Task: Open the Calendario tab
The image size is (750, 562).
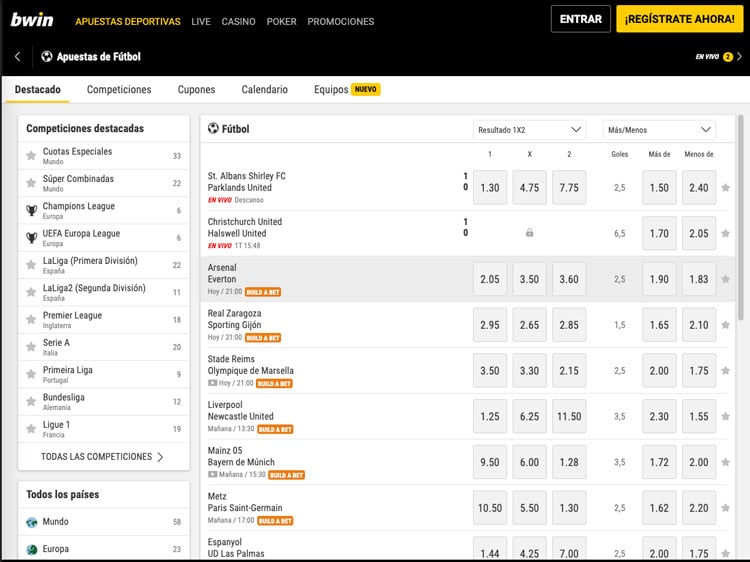Action: click(x=265, y=89)
